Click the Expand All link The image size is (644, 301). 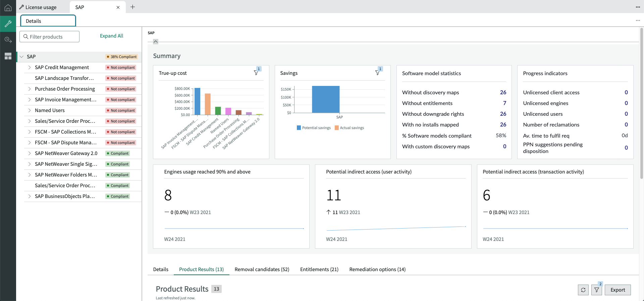tap(112, 36)
